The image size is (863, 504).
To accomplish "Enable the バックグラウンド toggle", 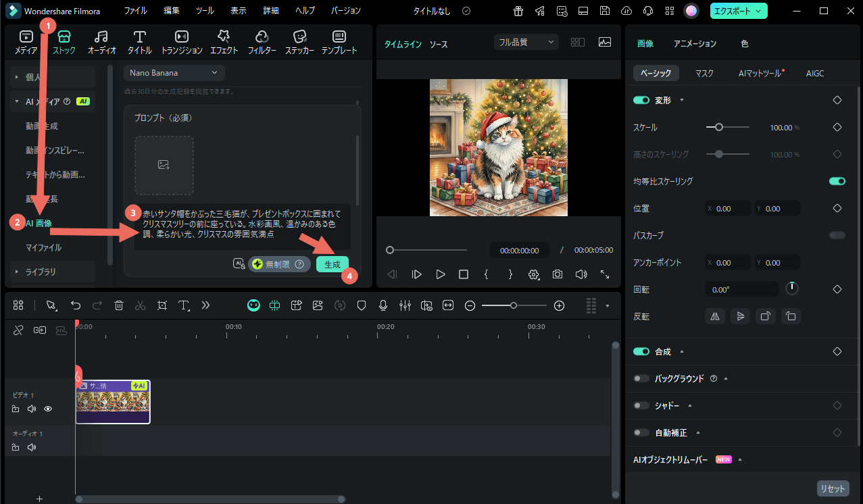I will point(641,378).
